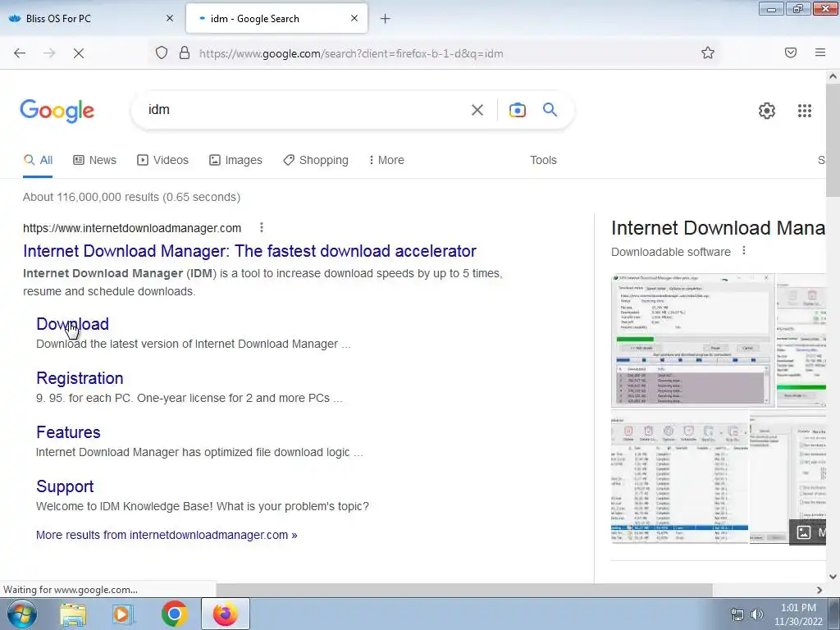This screenshot has width=840, height=630.
Task: Open the Google apps grid
Action: click(x=804, y=111)
